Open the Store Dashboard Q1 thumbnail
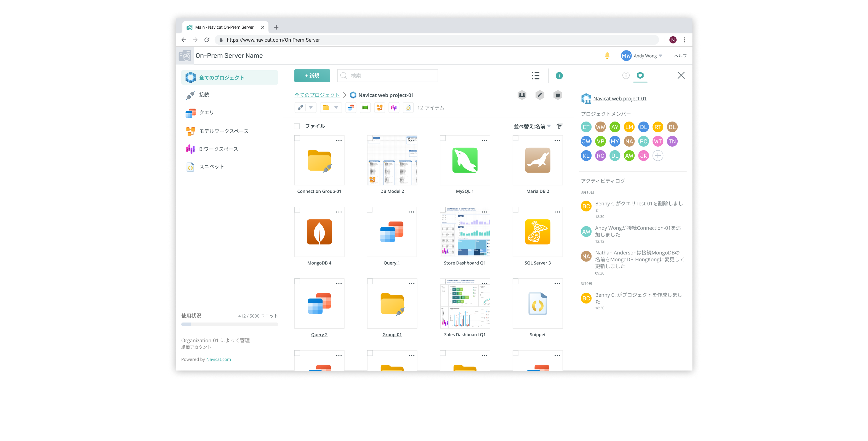 coord(465,232)
